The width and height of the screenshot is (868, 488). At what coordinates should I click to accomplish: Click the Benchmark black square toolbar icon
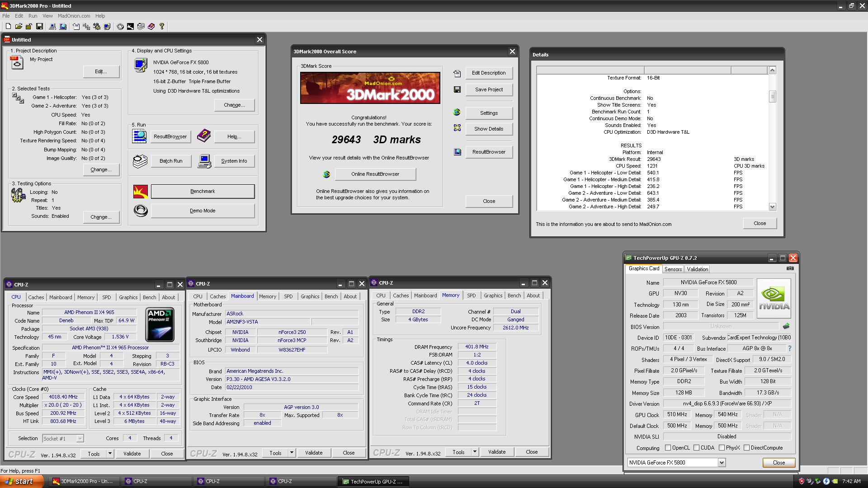[x=130, y=27]
